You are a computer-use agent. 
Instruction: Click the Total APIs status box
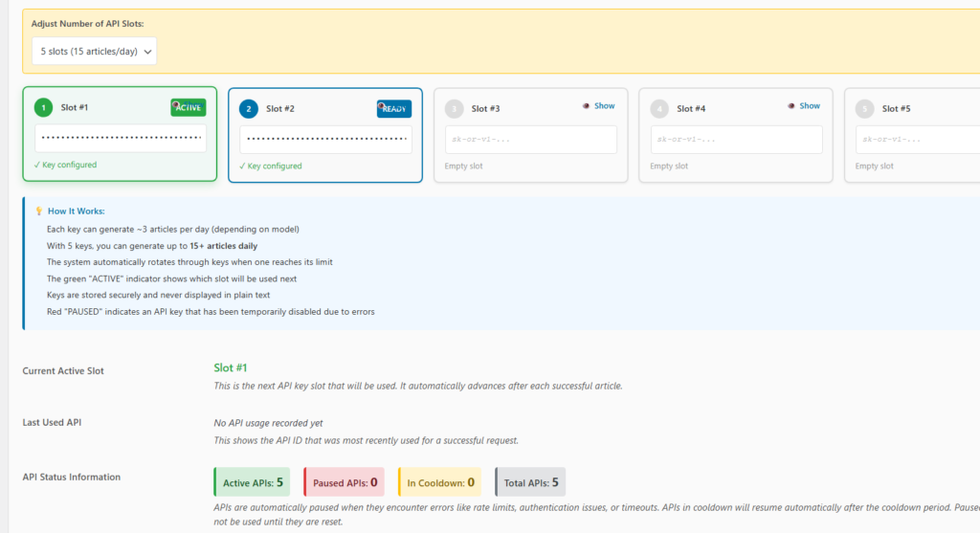pos(530,482)
